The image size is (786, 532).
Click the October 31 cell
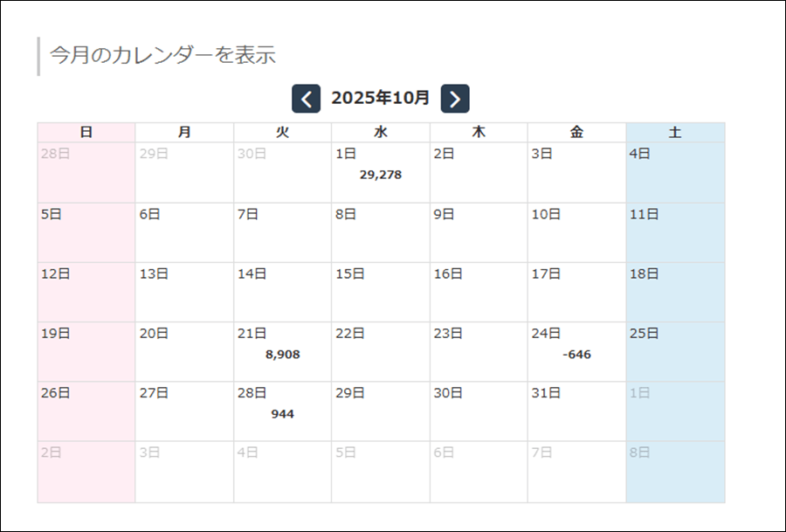coord(576,411)
